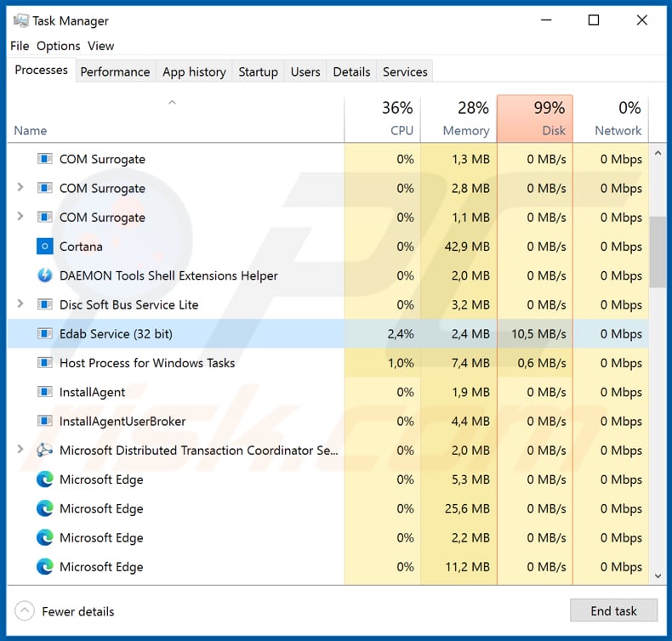Screen dimensions: 672x641
Task: Expand the COM Surrogate 1,1 MB process group
Action: [x=20, y=216]
